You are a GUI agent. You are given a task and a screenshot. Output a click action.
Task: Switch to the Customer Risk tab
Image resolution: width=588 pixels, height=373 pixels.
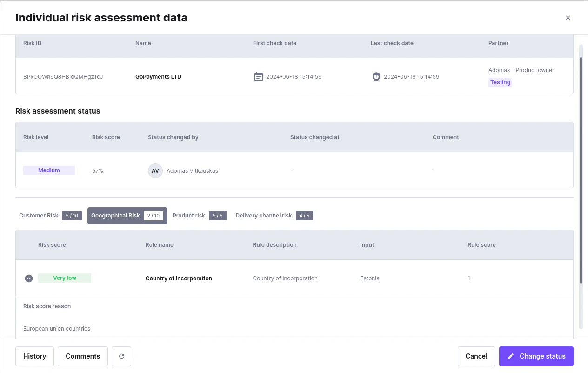[x=50, y=216]
